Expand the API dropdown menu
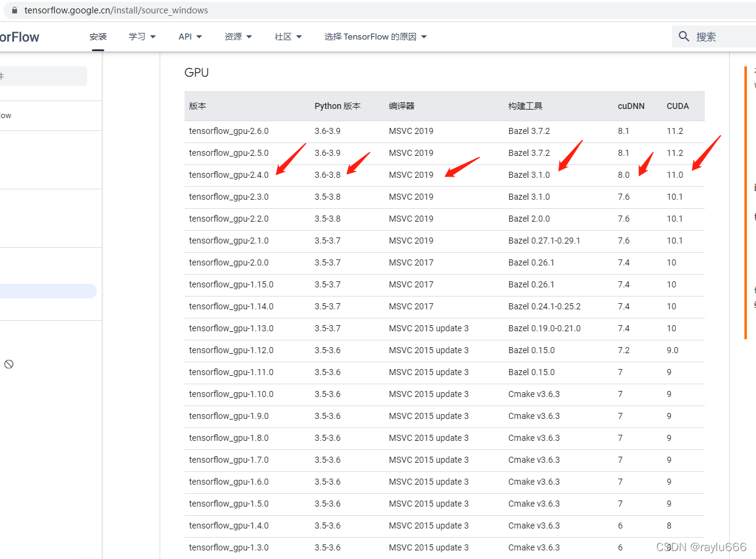Viewport: 756px width, 559px height. 190,37
